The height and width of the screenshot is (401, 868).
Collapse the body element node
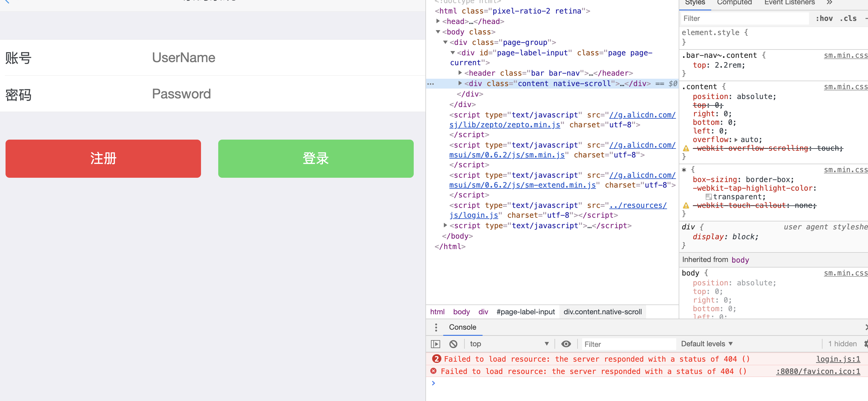point(438,32)
